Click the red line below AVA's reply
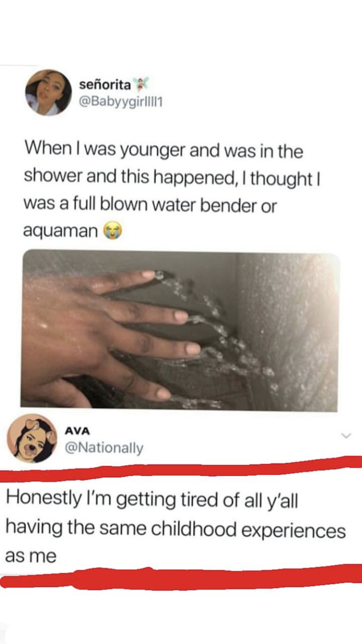362x644 pixels. 181,577
